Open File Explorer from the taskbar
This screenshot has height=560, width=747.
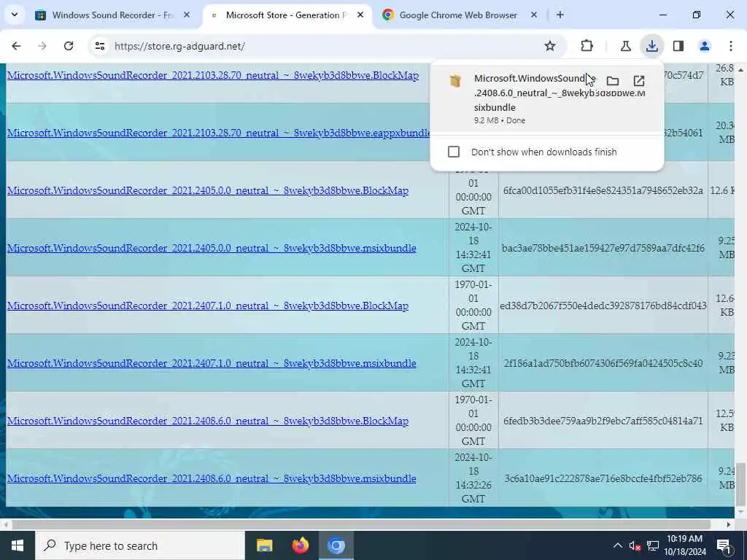click(x=264, y=545)
